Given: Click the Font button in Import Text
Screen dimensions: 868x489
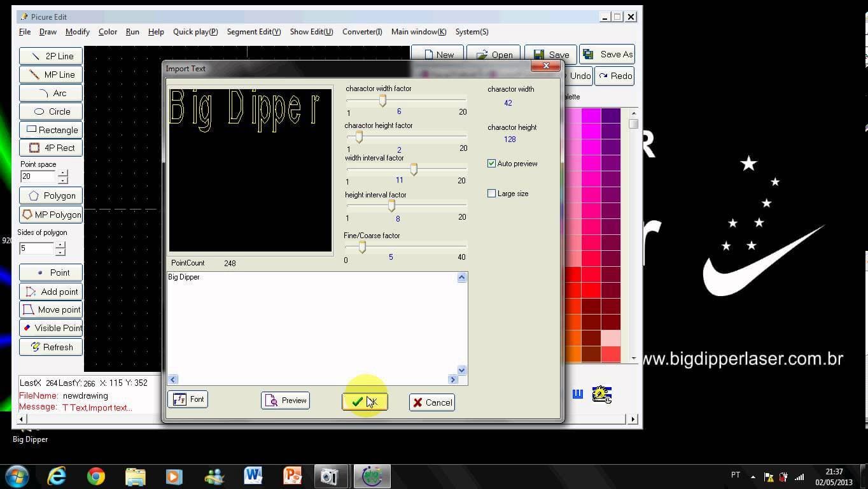Looking at the screenshot, I should (188, 400).
